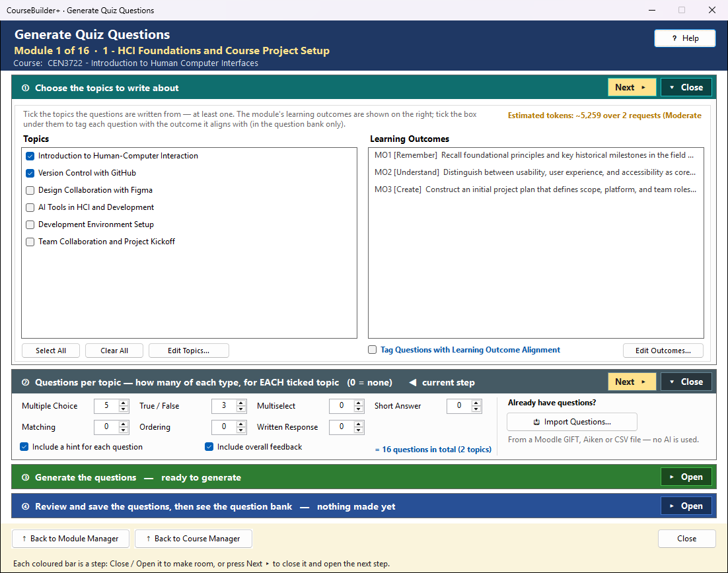Viewport: 728px width, 573px height.
Task: Click the Estimated tokens text
Action: [x=604, y=116]
